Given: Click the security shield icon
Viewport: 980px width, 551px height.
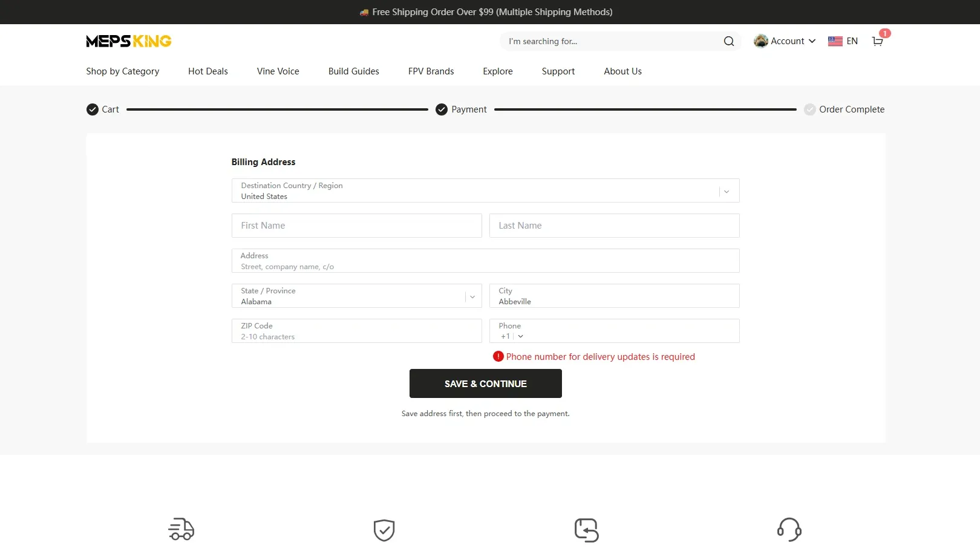Looking at the screenshot, I should point(384,529).
